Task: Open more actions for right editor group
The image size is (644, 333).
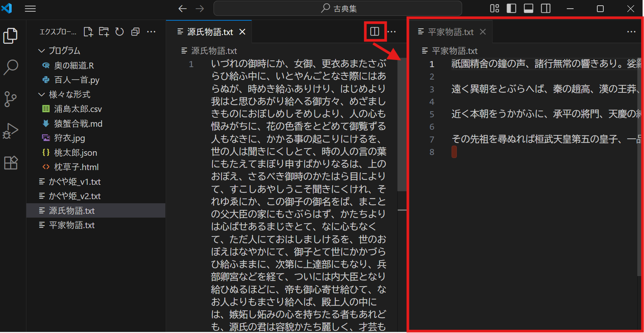Action: coord(632,32)
